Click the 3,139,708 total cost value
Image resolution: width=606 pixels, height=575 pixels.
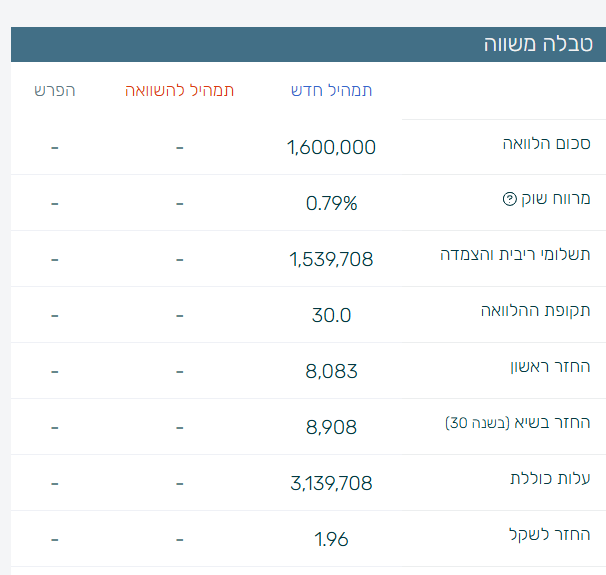pos(331,483)
